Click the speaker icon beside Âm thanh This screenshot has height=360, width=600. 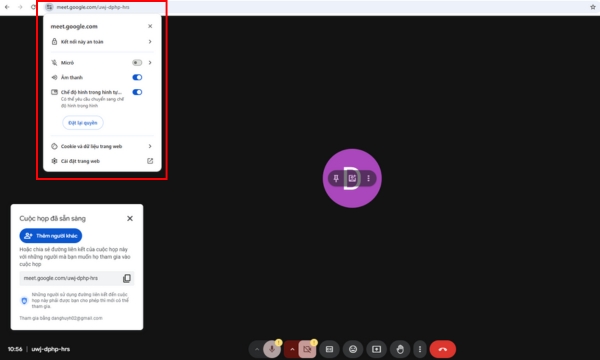54,77
